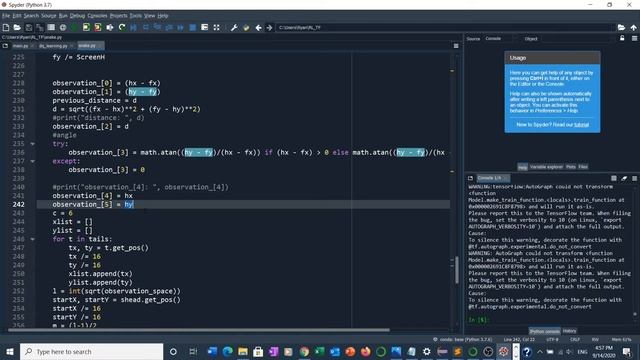Open the working directory path field
This screenshot has height=360, width=640.
pyautogui.click(x=445, y=27)
